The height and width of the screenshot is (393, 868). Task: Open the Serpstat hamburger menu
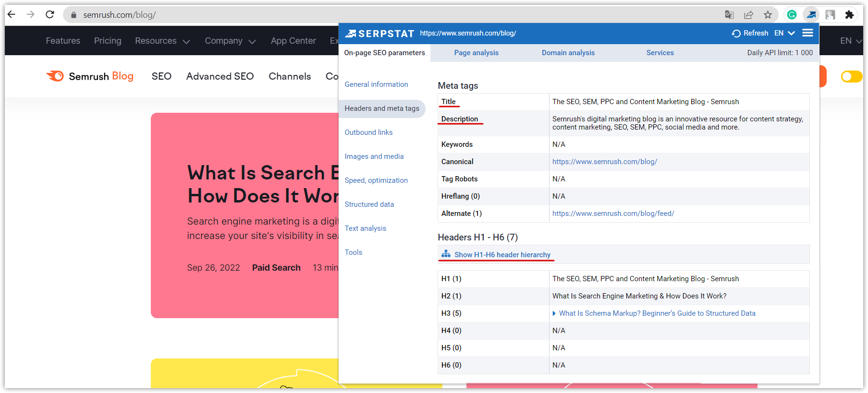click(808, 33)
